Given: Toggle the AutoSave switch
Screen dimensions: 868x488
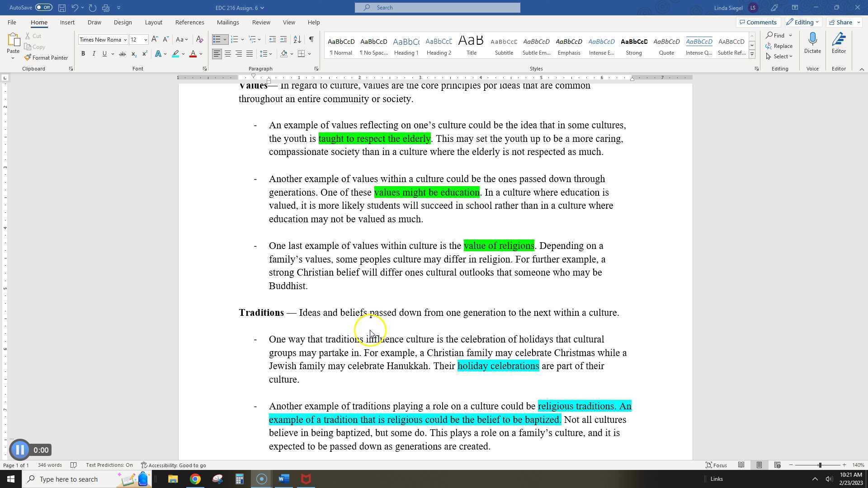Looking at the screenshot, I should point(43,7).
